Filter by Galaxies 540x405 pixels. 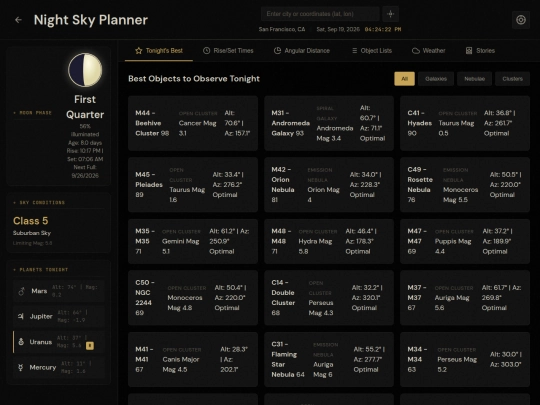[436, 79]
